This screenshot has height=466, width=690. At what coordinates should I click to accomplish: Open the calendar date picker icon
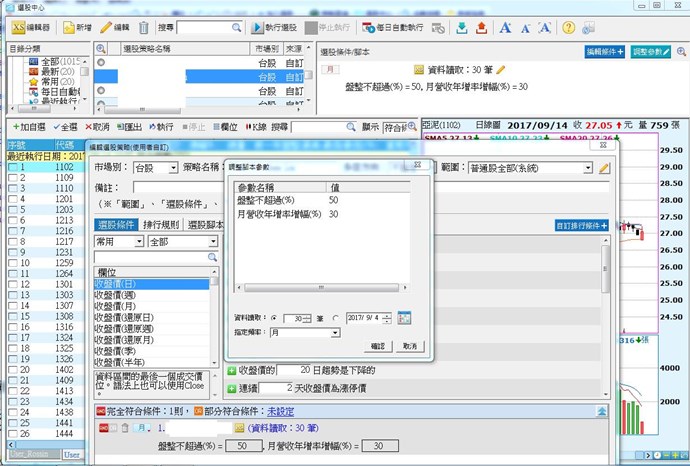[x=405, y=318]
